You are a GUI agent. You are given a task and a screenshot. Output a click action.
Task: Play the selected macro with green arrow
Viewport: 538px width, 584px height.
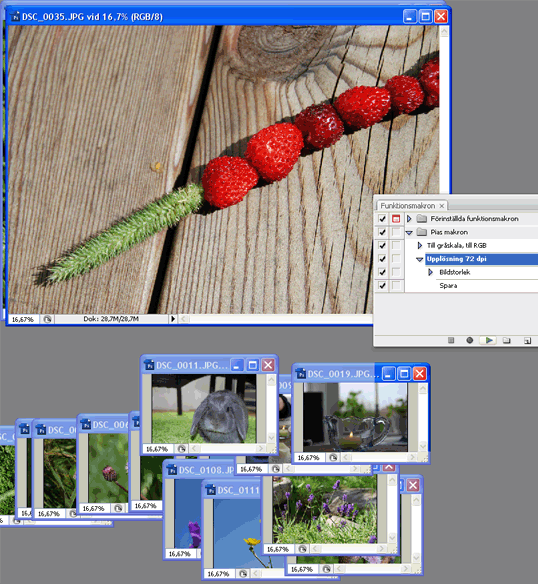coord(489,340)
